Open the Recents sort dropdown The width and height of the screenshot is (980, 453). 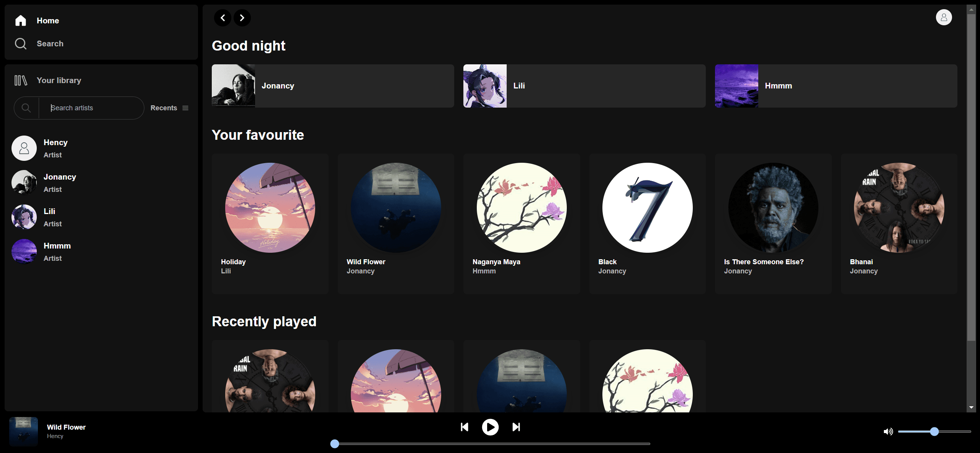164,108
